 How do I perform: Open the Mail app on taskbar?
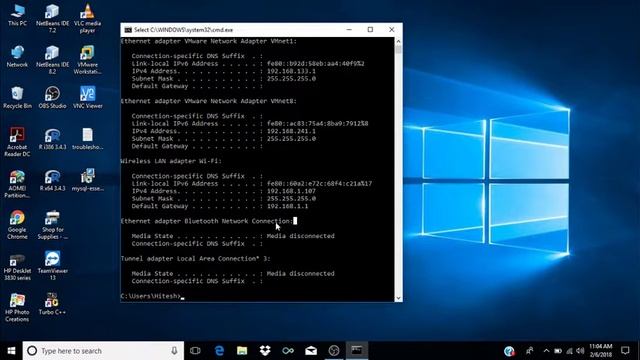[x=311, y=351]
